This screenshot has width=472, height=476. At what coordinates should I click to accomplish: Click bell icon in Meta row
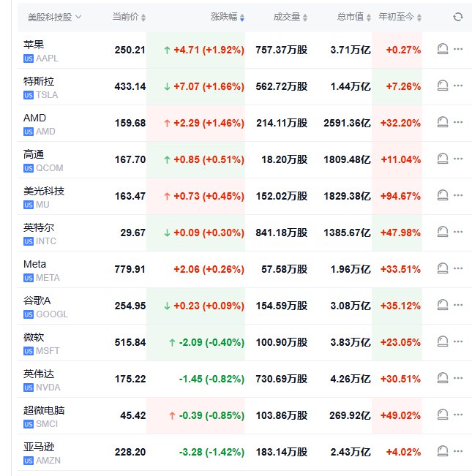click(442, 268)
